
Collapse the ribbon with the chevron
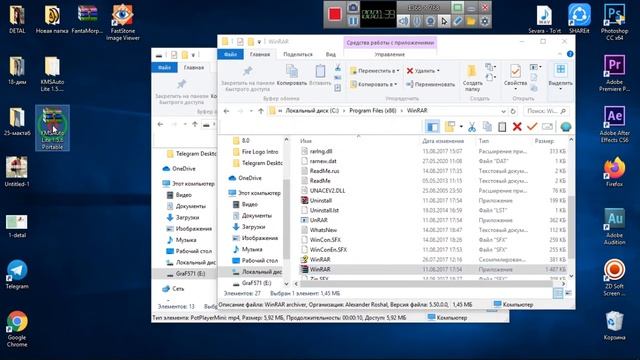click(560, 54)
